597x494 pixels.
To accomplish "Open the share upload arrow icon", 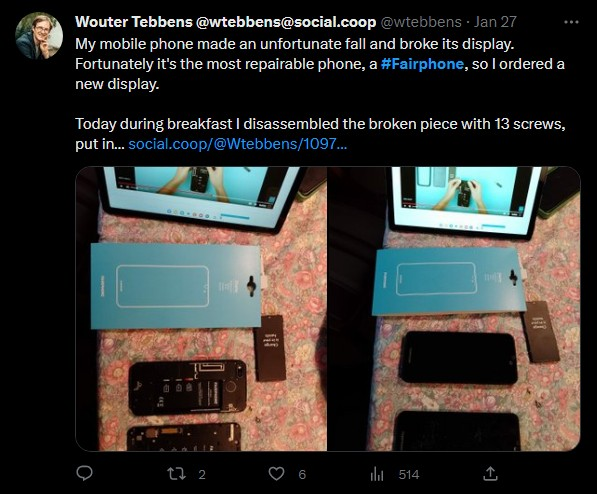I will point(490,473).
